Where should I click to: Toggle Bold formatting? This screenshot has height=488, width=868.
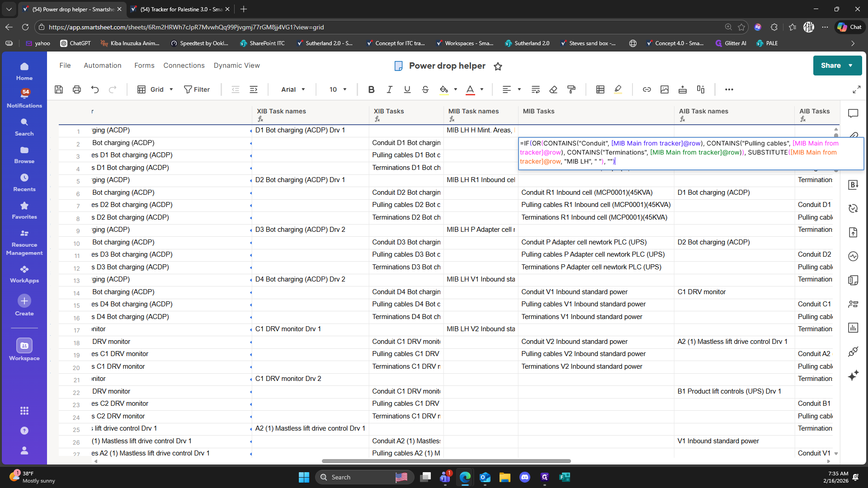coord(371,89)
